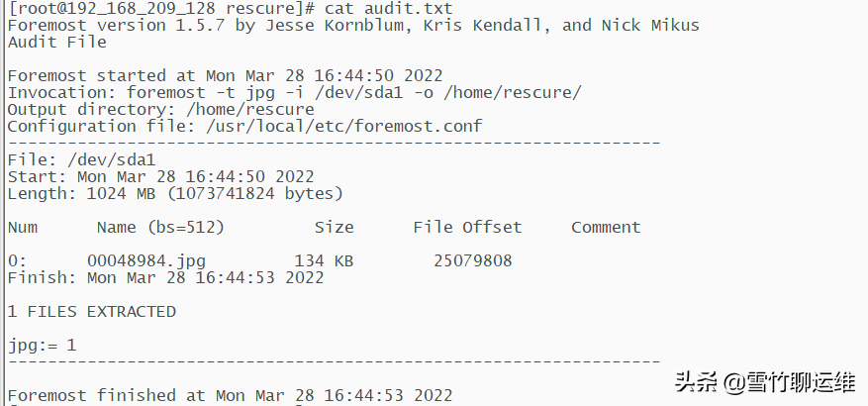Click the "File Offset" column header

(x=467, y=227)
